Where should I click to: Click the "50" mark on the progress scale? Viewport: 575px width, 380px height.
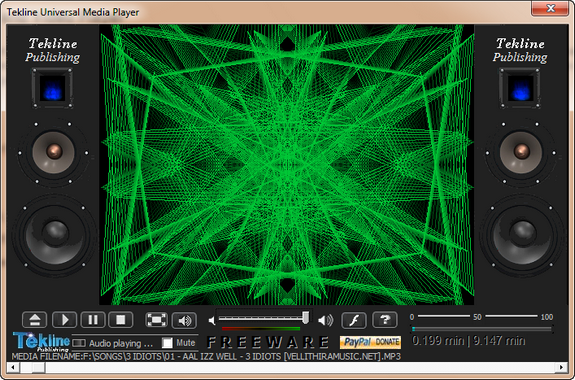click(477, 317)
